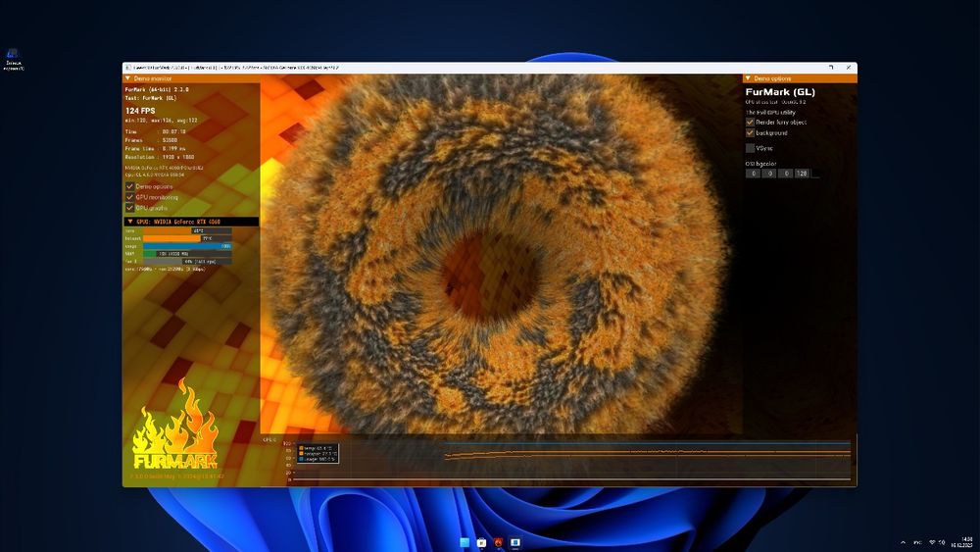
Task: Enable the VSync checkbox
Action: 750,148
